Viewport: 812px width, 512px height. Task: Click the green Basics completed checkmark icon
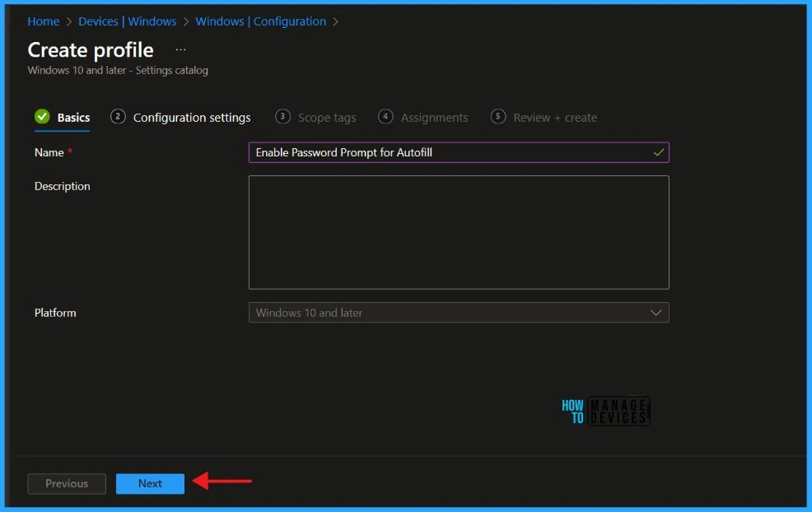(43, 117)
